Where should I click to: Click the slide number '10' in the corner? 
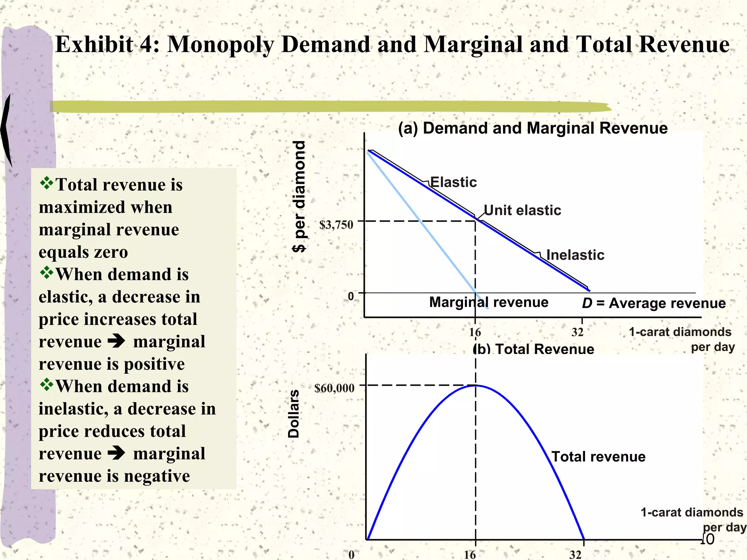[708, 539]
